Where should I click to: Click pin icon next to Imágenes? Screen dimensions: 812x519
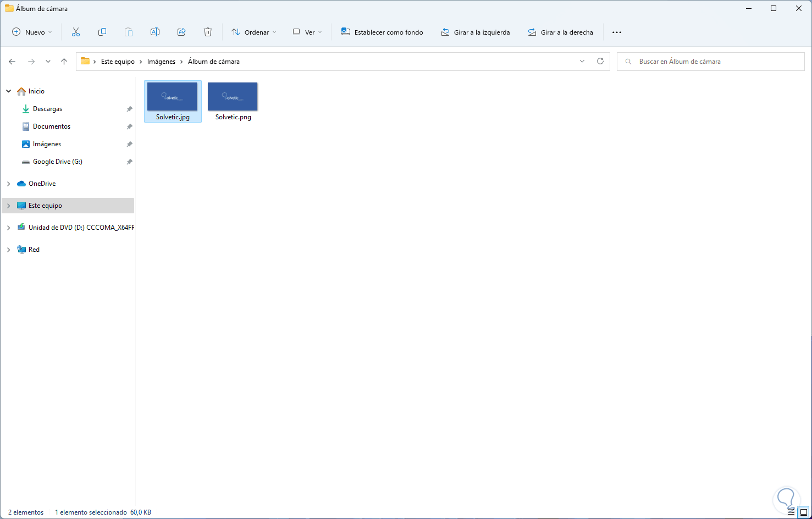[129, 144]
